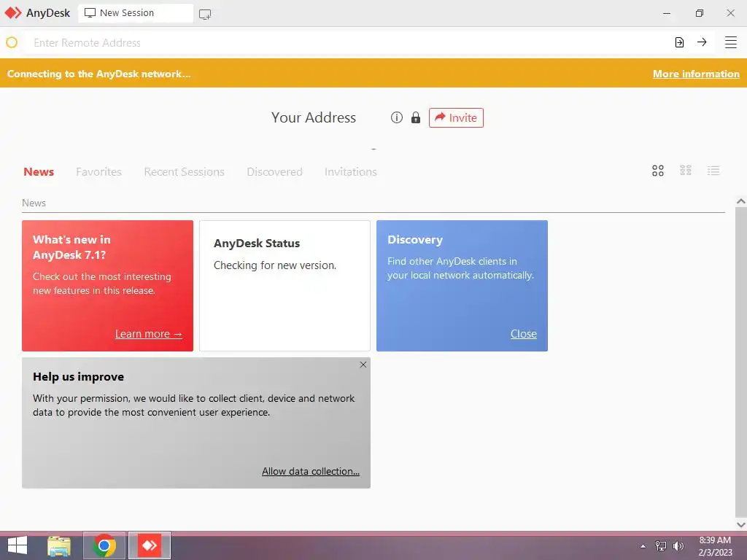Open the Windows Start menu
Screen dimensions: 747x560
(x=18, y=545)
